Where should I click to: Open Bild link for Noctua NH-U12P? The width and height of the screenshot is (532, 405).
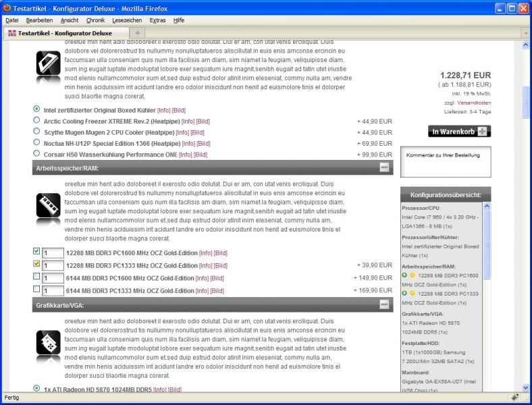(204, 144)
